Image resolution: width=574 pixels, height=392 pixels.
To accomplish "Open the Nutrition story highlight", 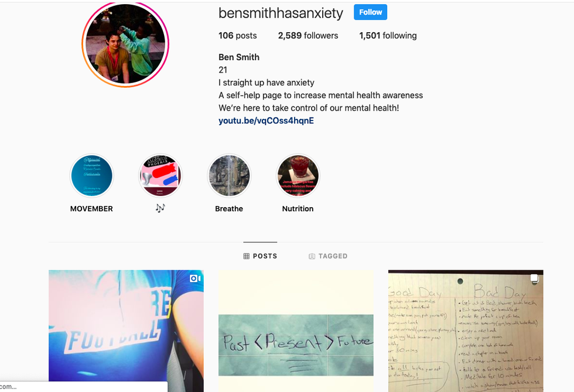I will coord(298,176).
